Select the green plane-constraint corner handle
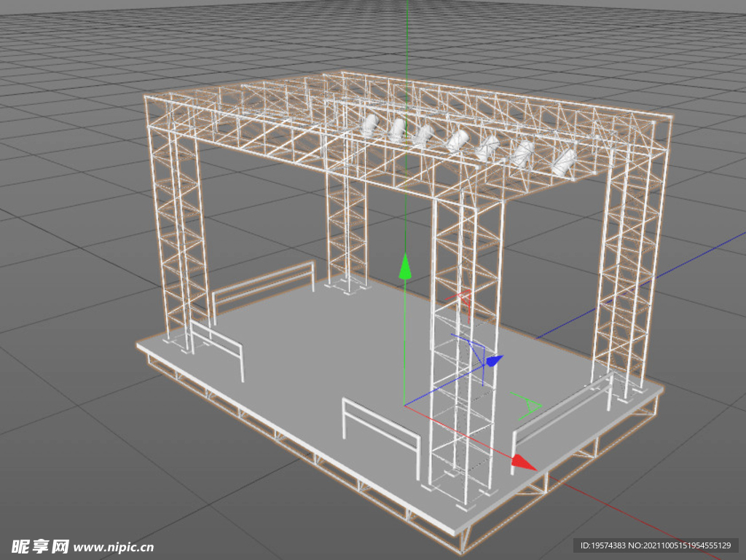746x560 pixels. pyautogui.click(x=528, y=406)
